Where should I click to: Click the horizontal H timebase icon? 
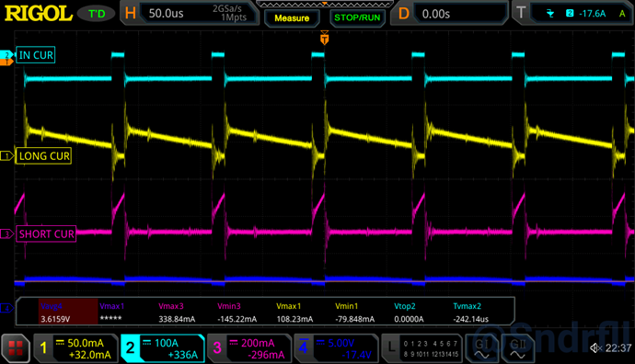click(131, 14)
